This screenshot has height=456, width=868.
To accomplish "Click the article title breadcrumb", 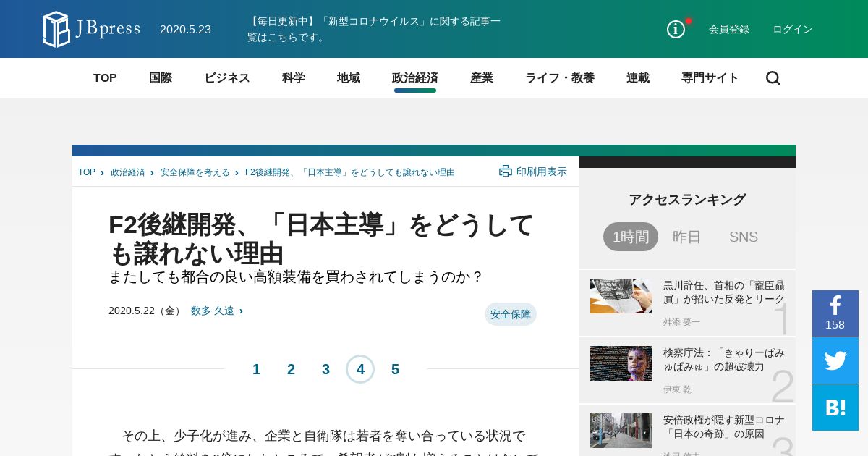I will [x=350, y=172].
